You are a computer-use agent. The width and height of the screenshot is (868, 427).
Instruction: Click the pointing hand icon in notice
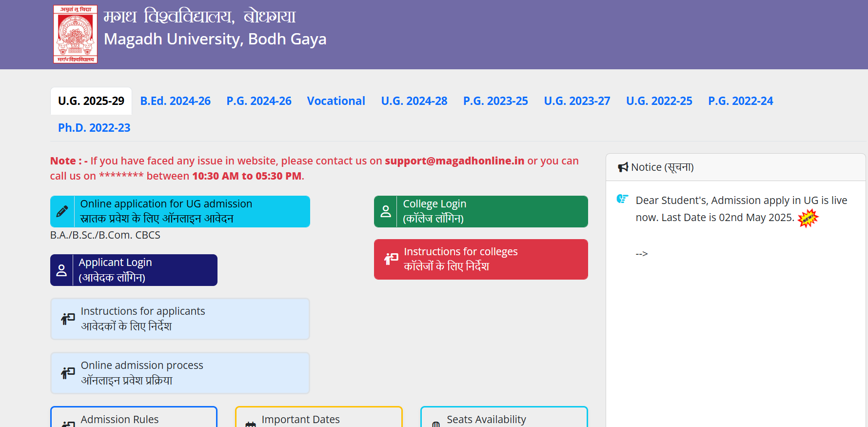click(x=622, y=199)
